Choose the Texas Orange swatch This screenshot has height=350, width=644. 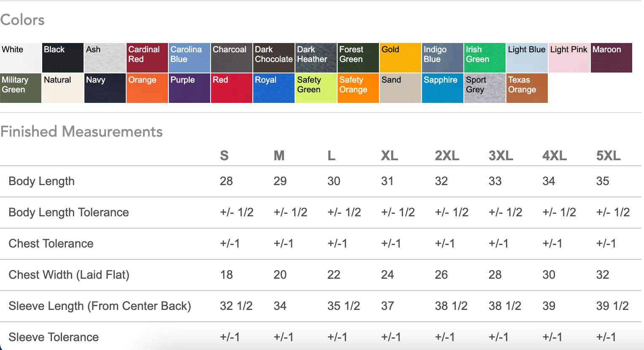[x=527, y=88]
